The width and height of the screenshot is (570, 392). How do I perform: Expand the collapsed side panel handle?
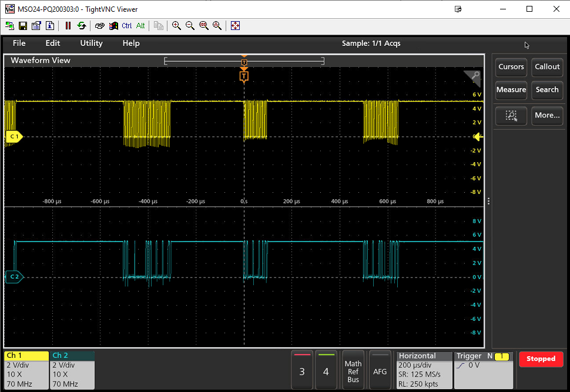[488, 201]
